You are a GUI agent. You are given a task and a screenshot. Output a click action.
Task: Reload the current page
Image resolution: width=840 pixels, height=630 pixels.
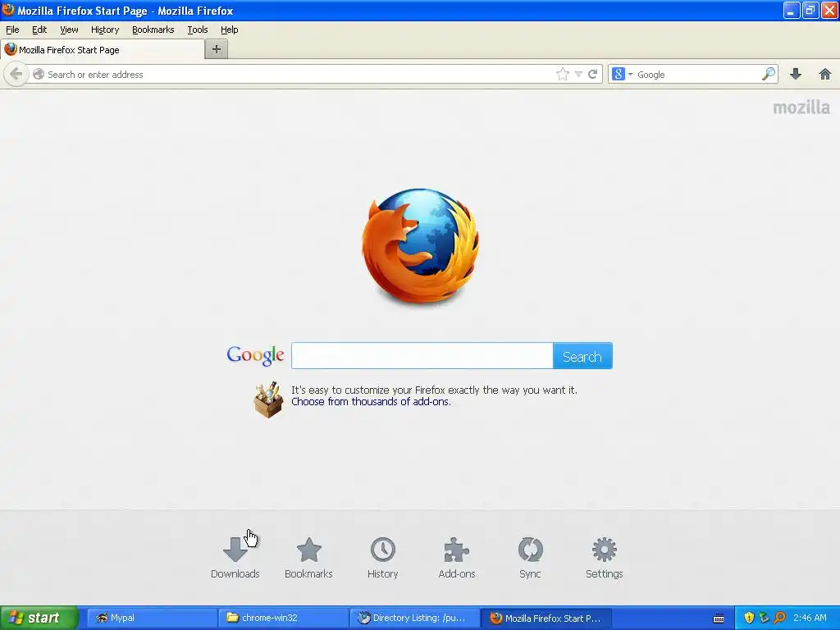[592, 74]
